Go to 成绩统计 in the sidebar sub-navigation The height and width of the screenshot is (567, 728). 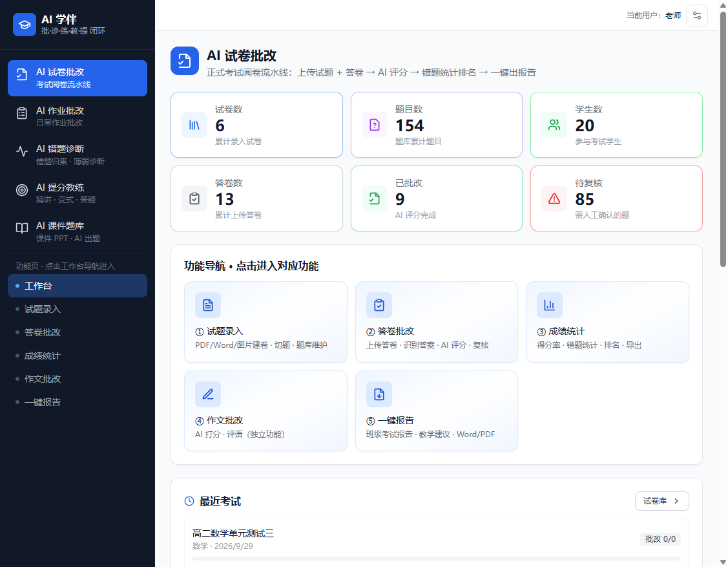tap(78, 356)
